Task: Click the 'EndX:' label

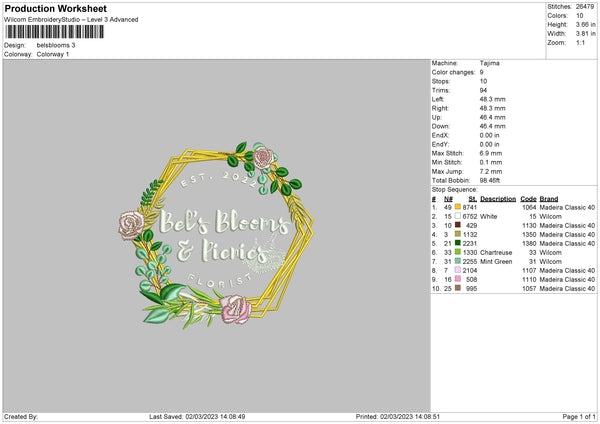Action: tap(440, 135)
